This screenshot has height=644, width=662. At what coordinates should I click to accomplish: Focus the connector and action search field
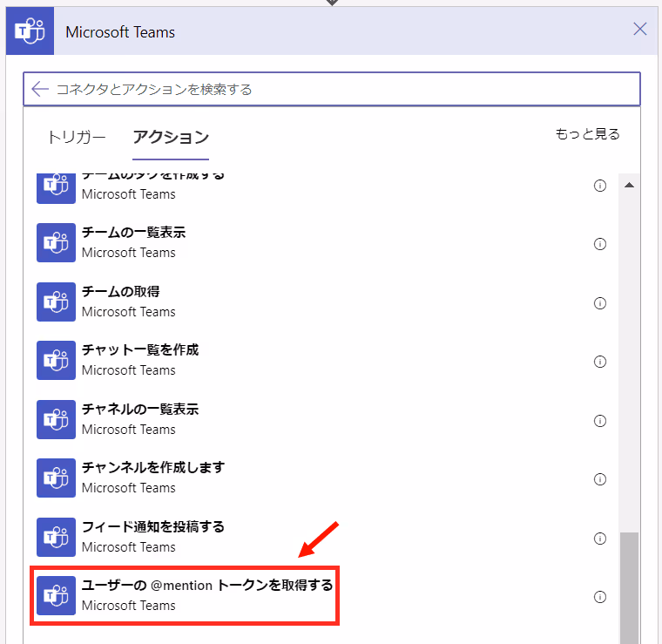(332, 89)
